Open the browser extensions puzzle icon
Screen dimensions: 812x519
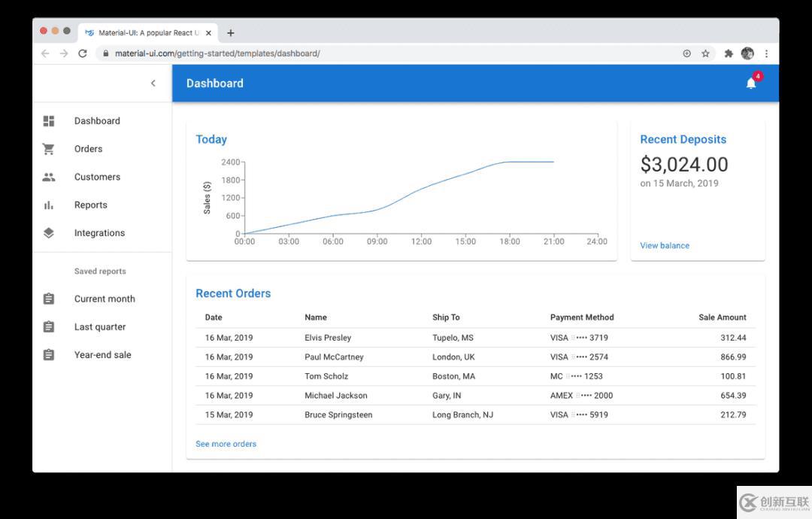[729, 53]
